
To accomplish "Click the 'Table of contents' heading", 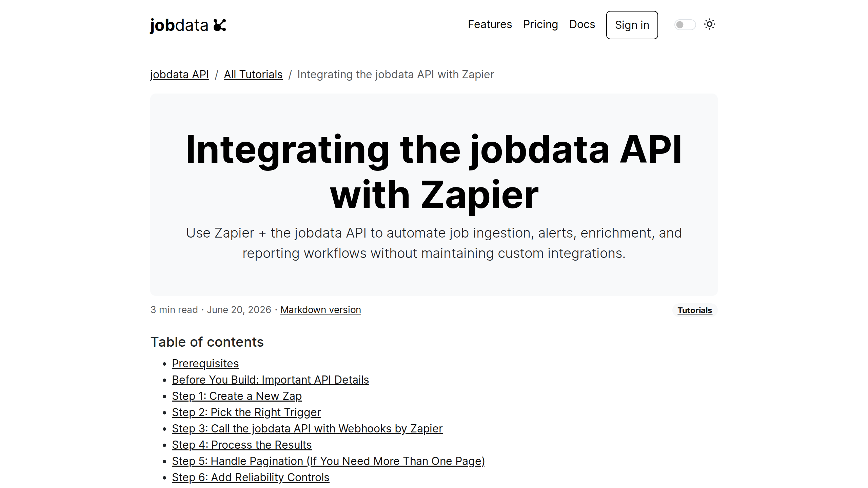I will point(207,342).
